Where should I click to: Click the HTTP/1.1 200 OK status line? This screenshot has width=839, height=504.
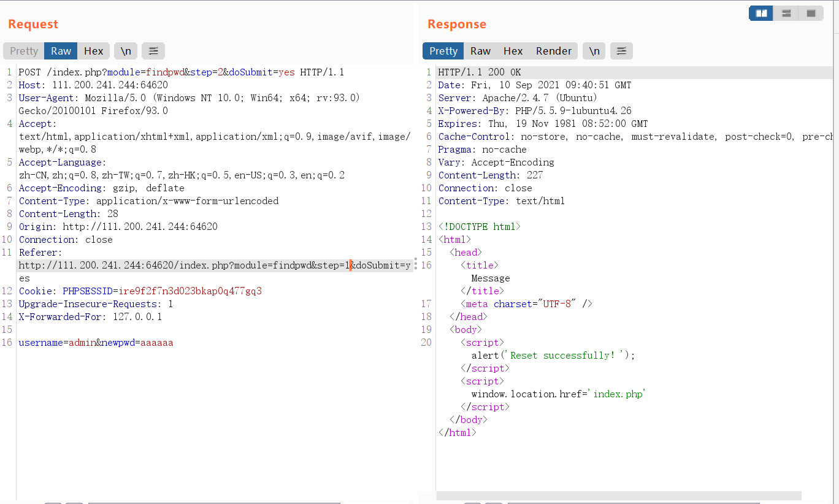(x=480, y=72)
